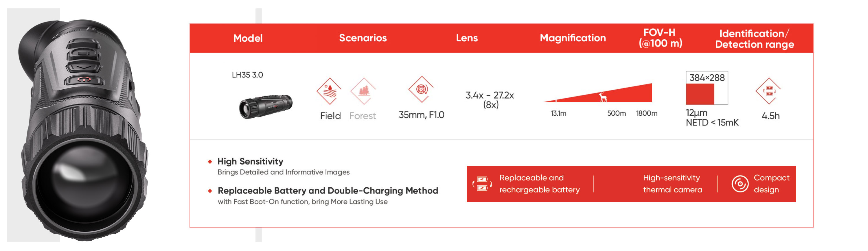Click the replaceable battery icon in red banner
Viewport: 868px width, 251px height.
[482, 184]
